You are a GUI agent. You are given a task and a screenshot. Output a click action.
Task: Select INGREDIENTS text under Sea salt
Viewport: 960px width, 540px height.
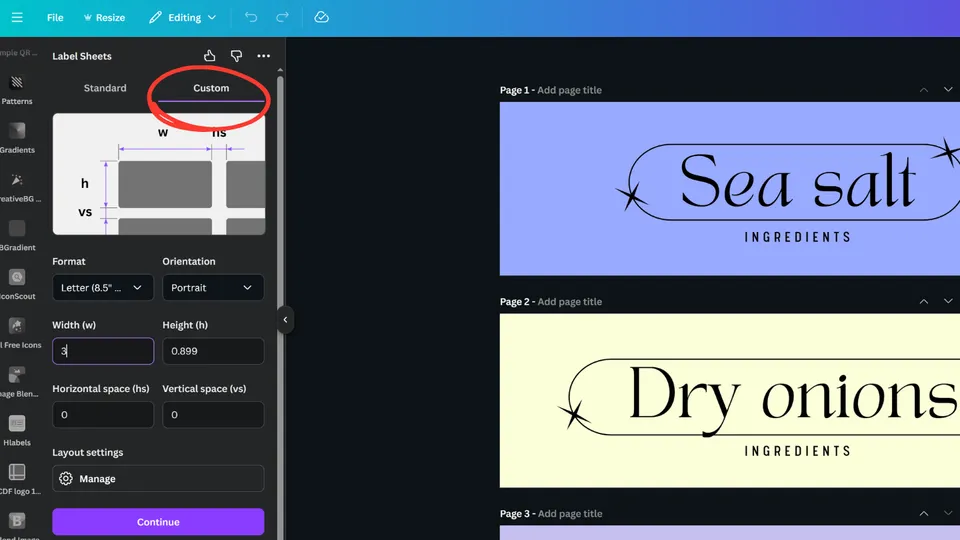click(x=798, y=237)
